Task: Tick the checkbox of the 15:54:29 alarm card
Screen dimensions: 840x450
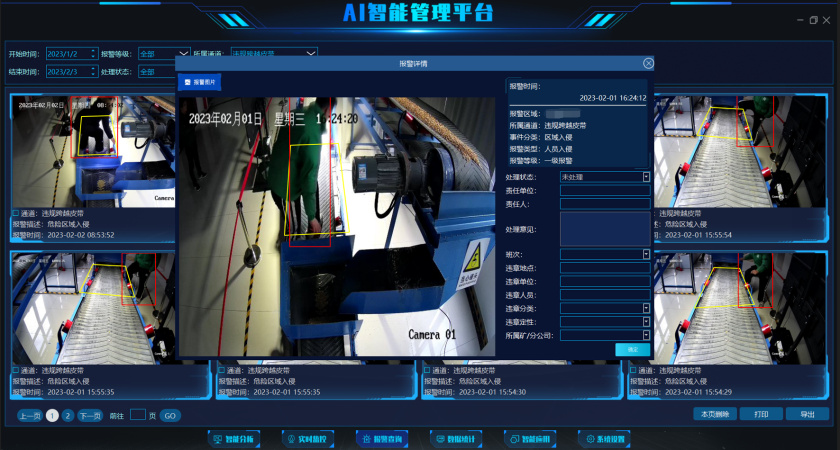Action: coord(634,370)
